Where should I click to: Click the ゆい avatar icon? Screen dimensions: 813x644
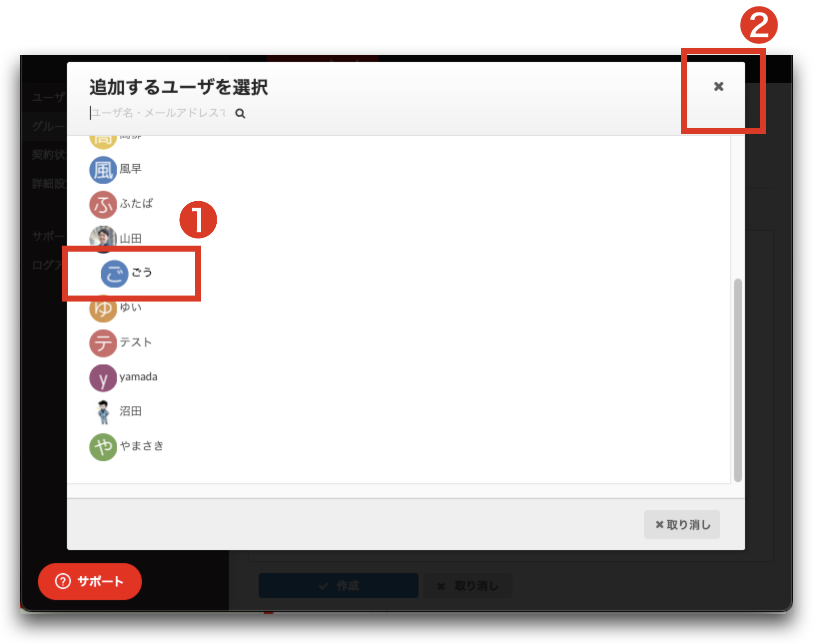coord(103,308)
